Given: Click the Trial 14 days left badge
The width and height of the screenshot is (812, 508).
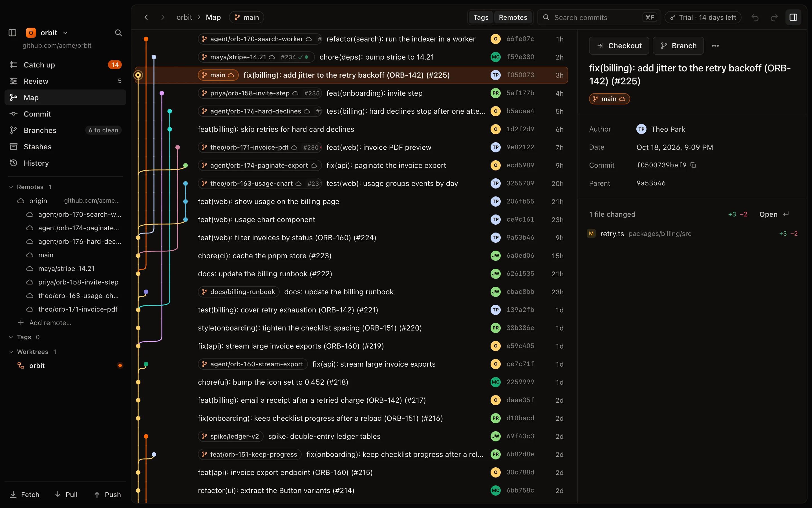Looking at the screenshot, I should coord(703,17).
